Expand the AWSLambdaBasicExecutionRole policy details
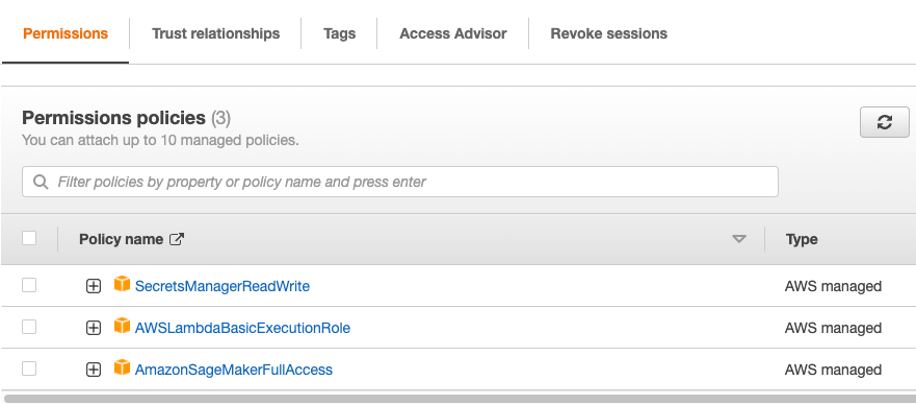916x404 pixels. (x=93, y=328)
